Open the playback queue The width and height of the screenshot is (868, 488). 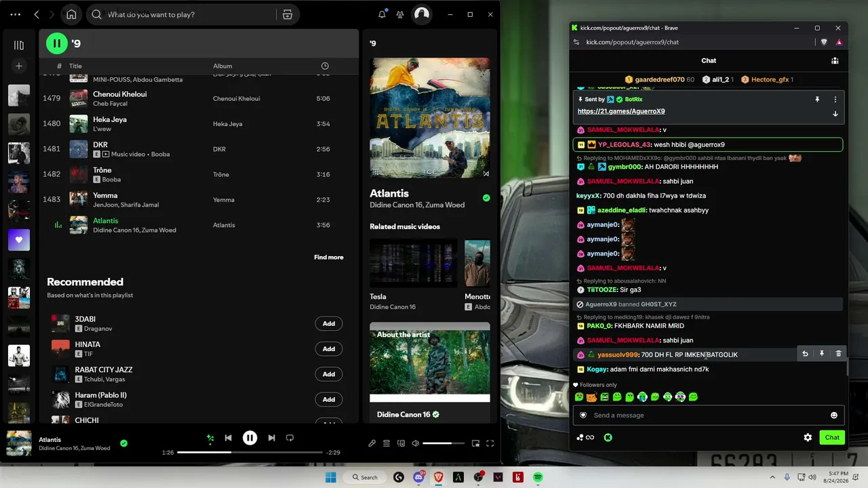[387, 443]
